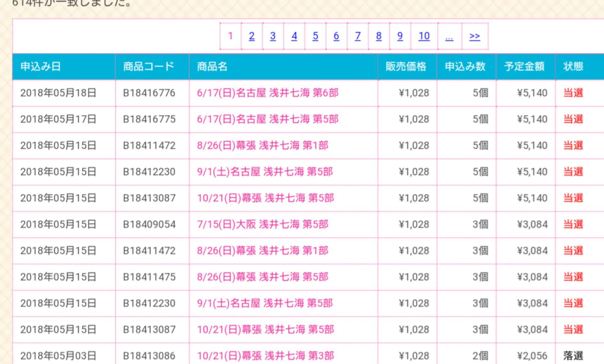Click the '>>' next pages link
This screenshot has width=604, height=364.
[475, 36]
